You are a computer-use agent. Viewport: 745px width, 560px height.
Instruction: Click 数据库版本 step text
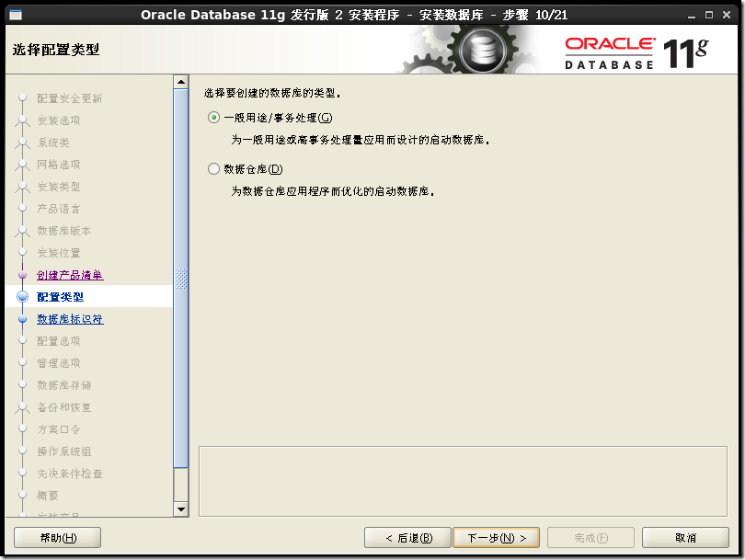pos(64,231)
